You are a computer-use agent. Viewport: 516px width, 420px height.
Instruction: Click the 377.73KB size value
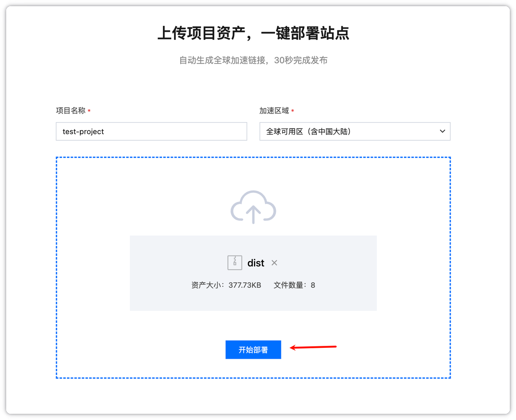[245, 285]
